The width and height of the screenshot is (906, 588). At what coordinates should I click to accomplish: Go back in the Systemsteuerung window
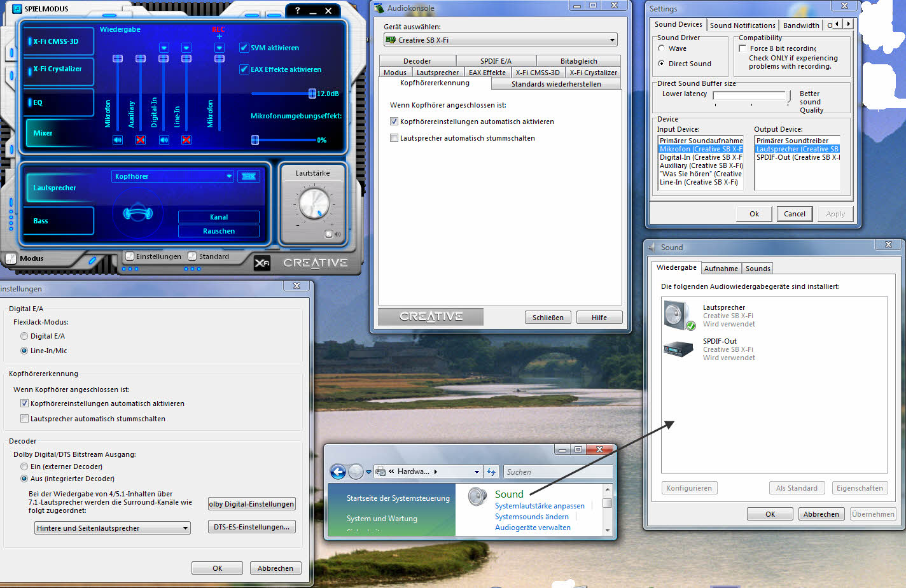pyautogui.click(x=338, y=472)
